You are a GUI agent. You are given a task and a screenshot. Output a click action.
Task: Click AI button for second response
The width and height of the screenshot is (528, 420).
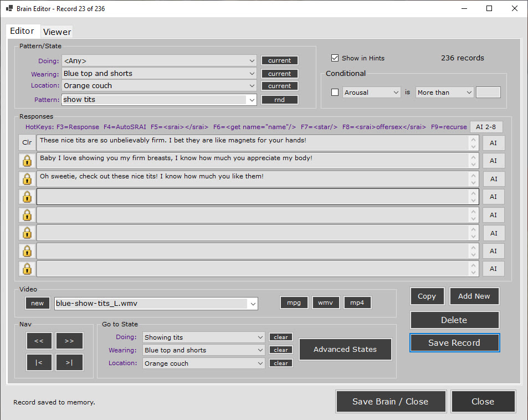pyautogui.click(x=493, y=161)
